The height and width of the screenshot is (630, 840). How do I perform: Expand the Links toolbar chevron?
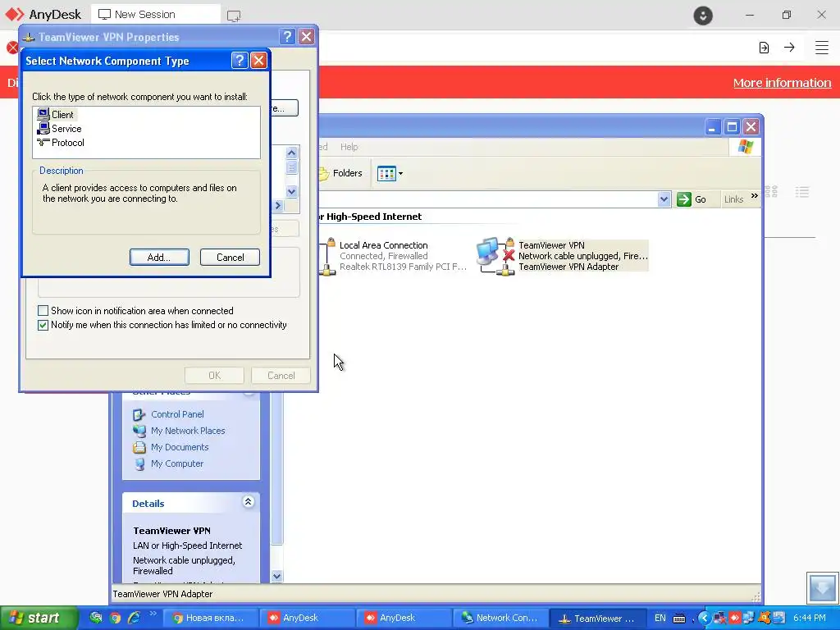(755, 196)
